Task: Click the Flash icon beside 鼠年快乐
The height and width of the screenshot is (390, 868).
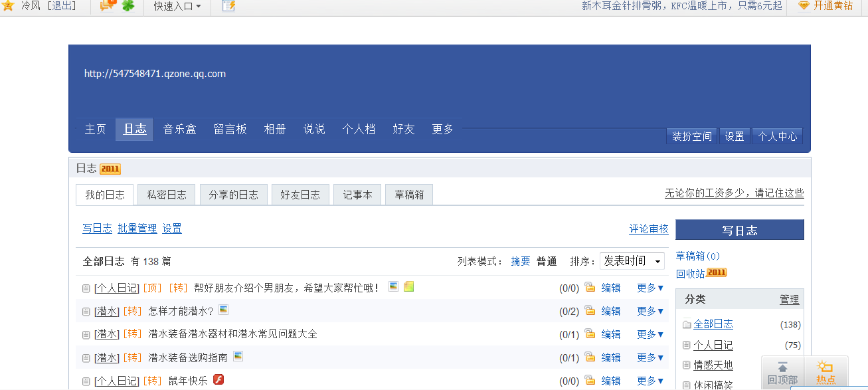Action: 218,379
